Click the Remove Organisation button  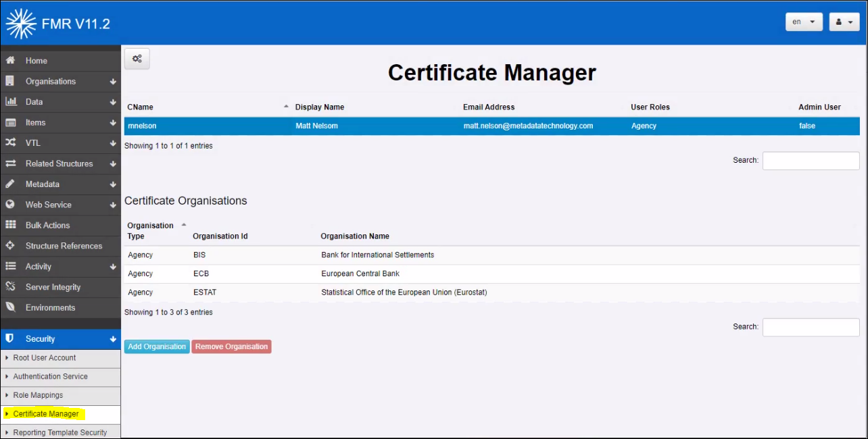click(231, 346)
